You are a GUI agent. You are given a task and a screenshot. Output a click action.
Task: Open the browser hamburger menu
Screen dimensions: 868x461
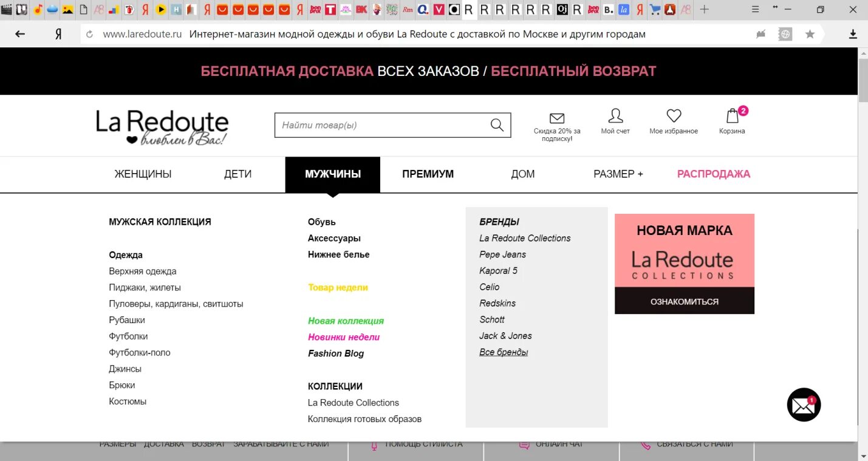pos(754,10)
